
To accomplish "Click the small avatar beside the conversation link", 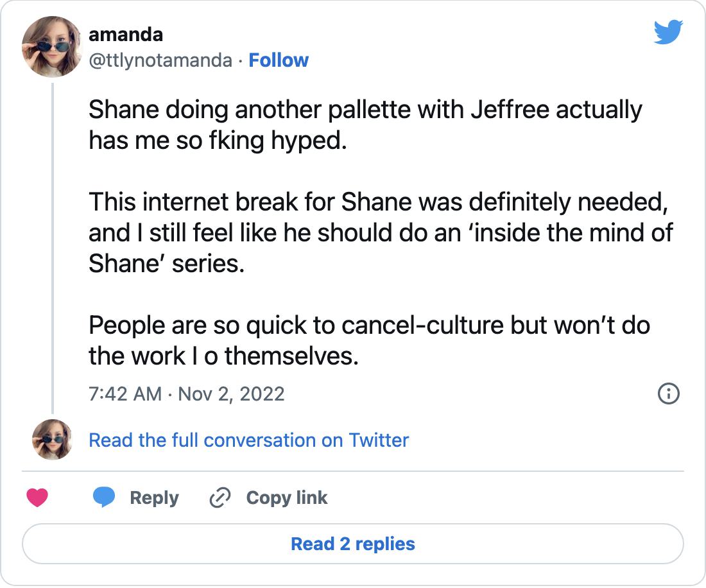I will 52,440.
